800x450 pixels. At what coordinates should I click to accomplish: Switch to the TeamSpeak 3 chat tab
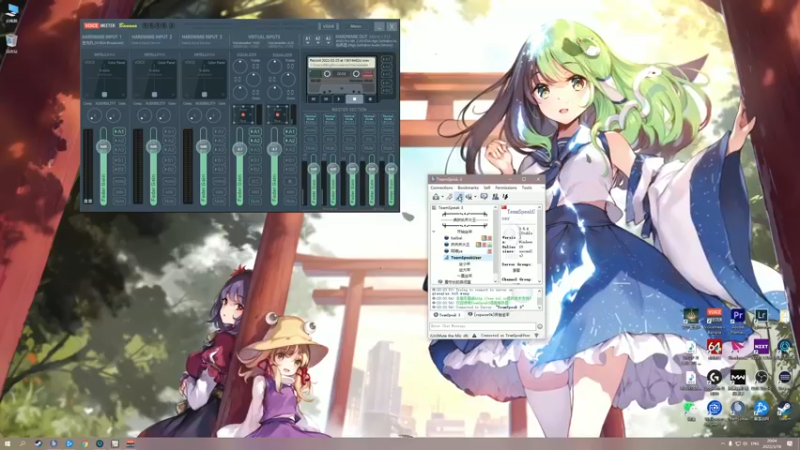pos(447,315)
